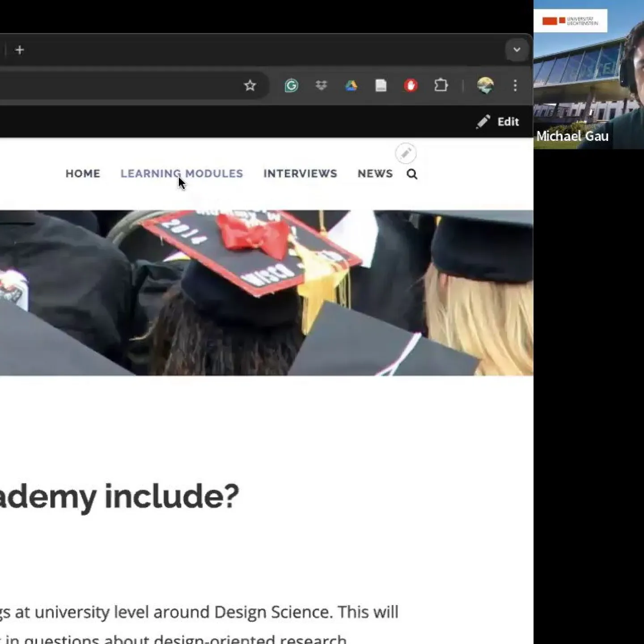The image size is (644, 644).
Task: Open the AdBlock hand-icon extension
Action: (x=411, y=85)
